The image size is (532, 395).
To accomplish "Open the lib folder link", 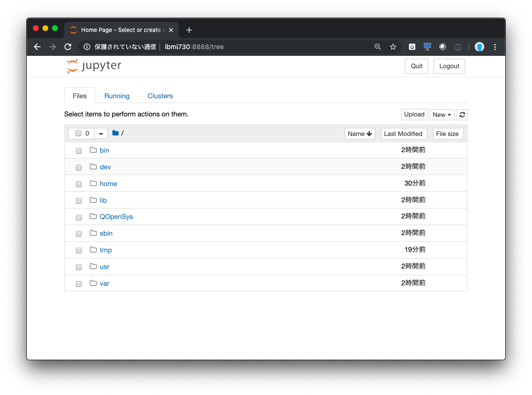I will [x=103, y=200].
